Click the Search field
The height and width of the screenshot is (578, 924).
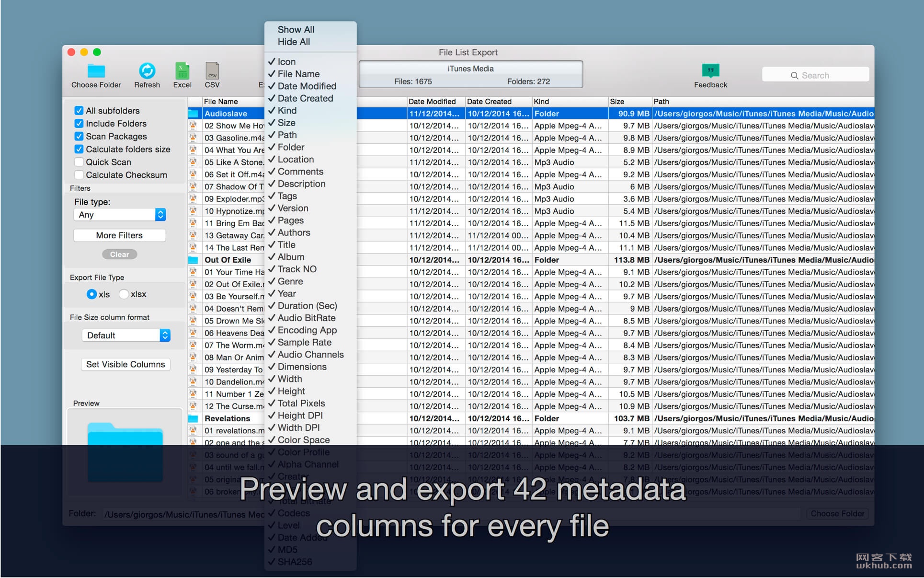pos(815,75)
